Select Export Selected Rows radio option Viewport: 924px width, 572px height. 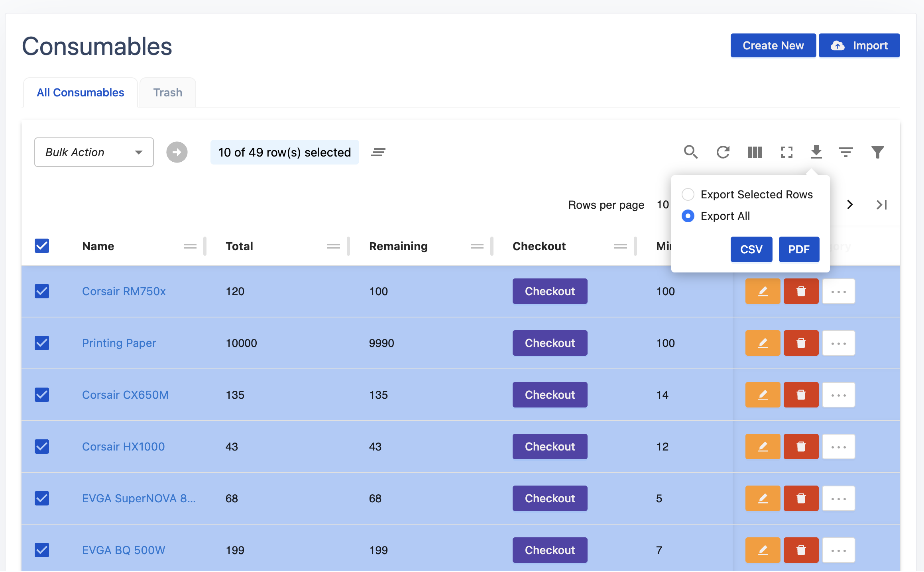coord(688,194)
